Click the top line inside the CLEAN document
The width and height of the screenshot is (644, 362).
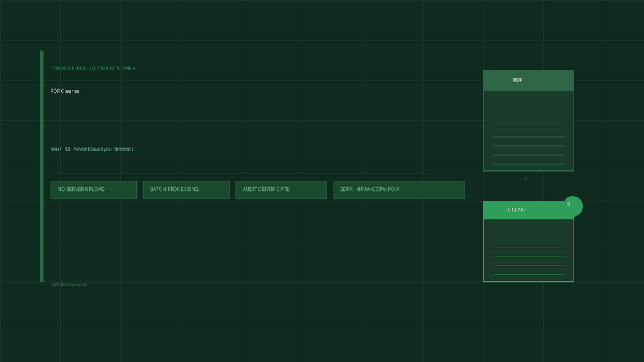(528, 229)
